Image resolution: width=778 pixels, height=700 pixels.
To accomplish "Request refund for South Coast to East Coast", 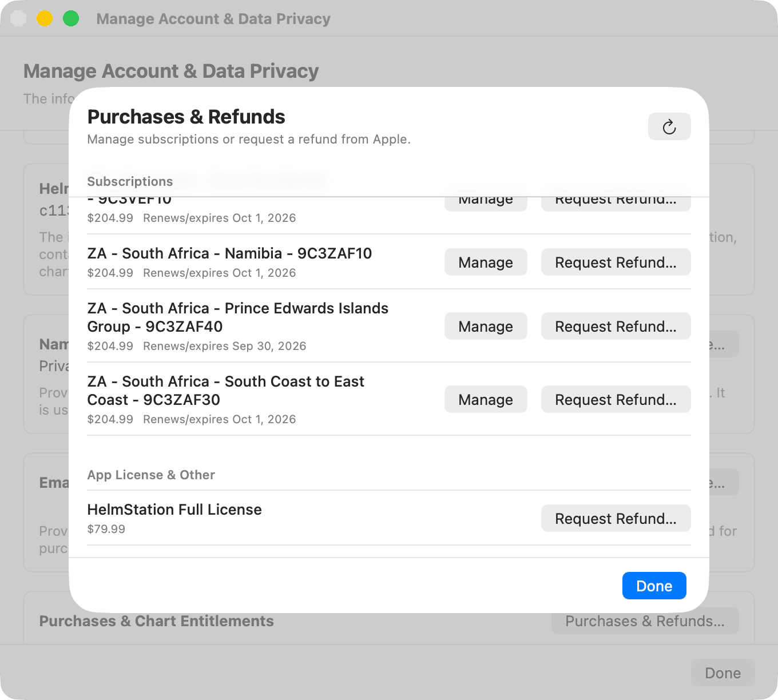I will point(616,400).
